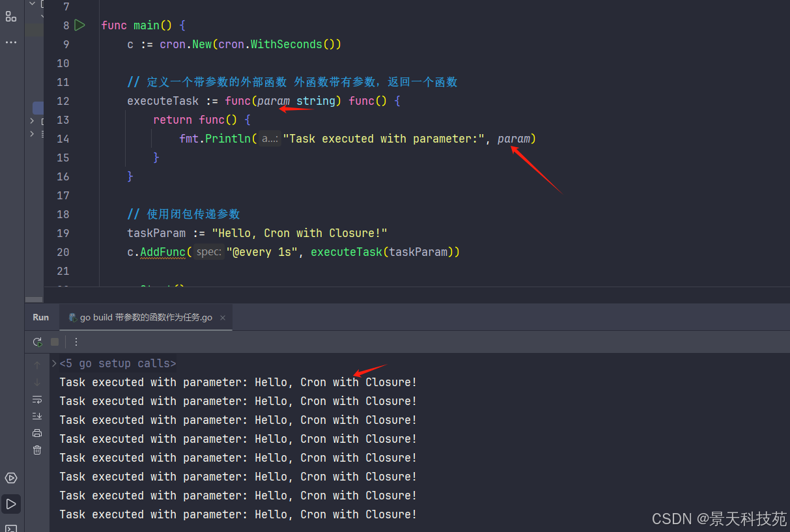Image resolution: width=790 pixels, height=532 pixels.
Task: Expand the lower collapsed project tree node
Action: [32, 133]
